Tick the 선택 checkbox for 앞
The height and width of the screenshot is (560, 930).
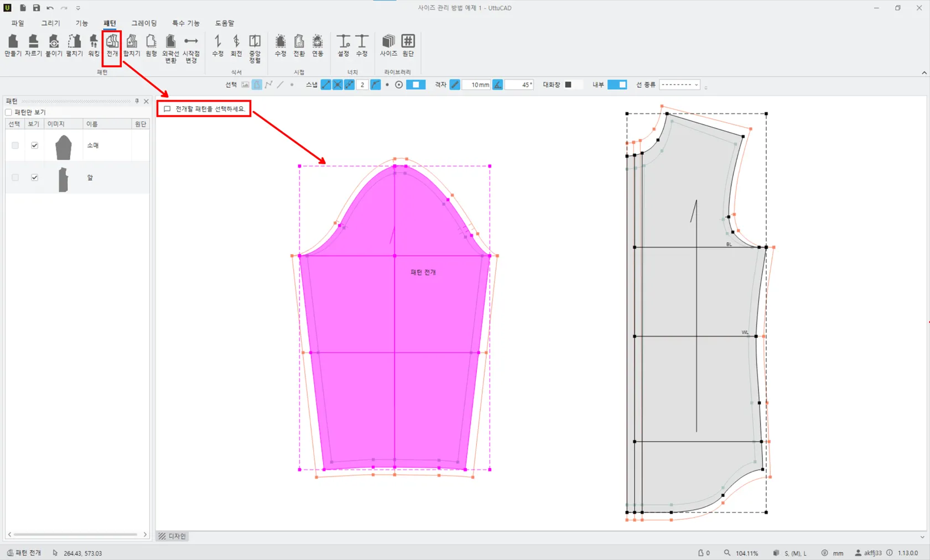[15, 177]
